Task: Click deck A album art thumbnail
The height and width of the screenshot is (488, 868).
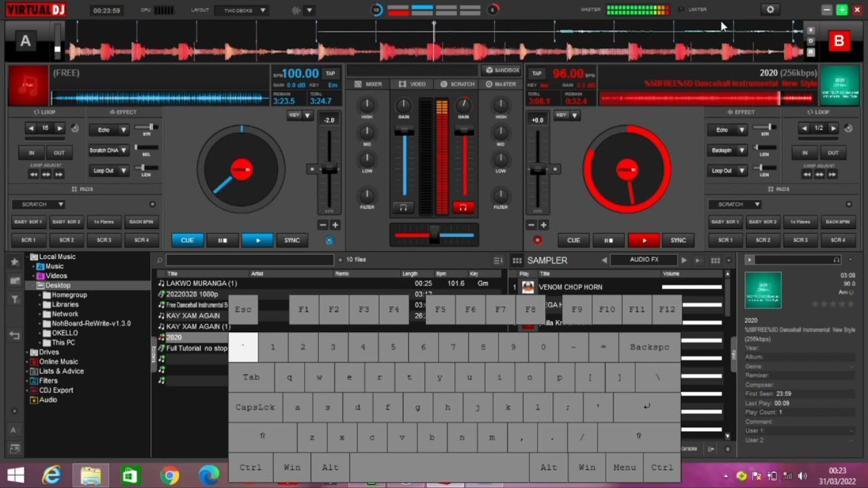Action: 28,85
